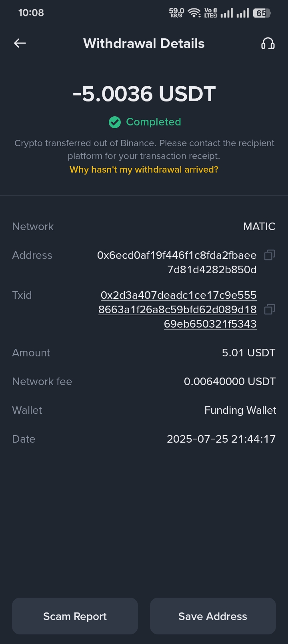Image resolution: width=288 pixels, height=644 pixels.
Task: Tap the -5.0036 USDT amount heading
Action: click(144, 94)
